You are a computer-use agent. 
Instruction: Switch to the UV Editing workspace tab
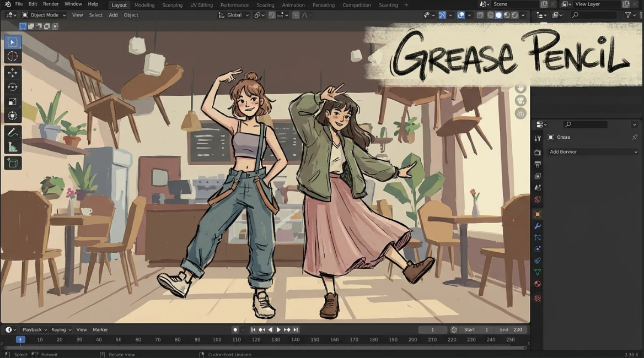click(201, 5)
